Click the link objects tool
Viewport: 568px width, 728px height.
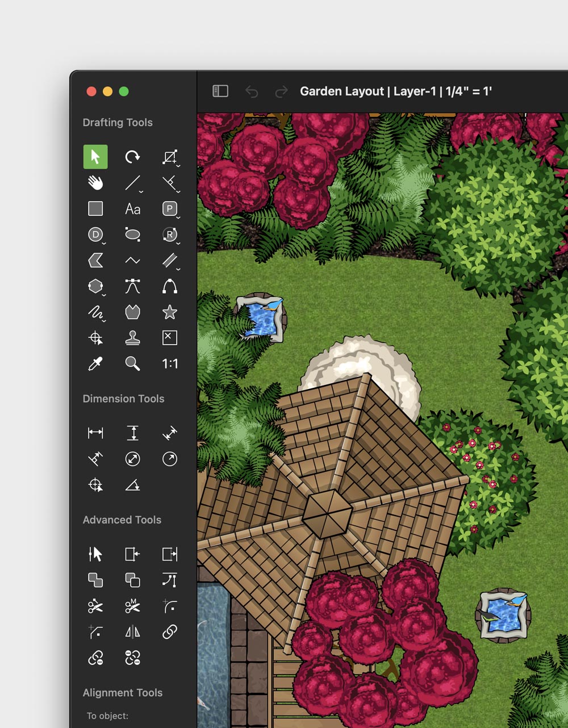pyautogui.click(x=169, y=632)
